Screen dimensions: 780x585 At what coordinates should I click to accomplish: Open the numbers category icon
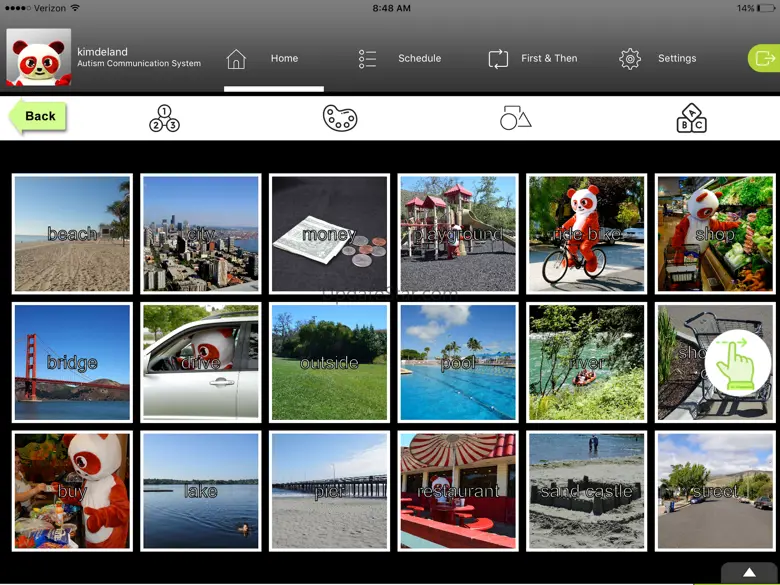click(164, 118)
